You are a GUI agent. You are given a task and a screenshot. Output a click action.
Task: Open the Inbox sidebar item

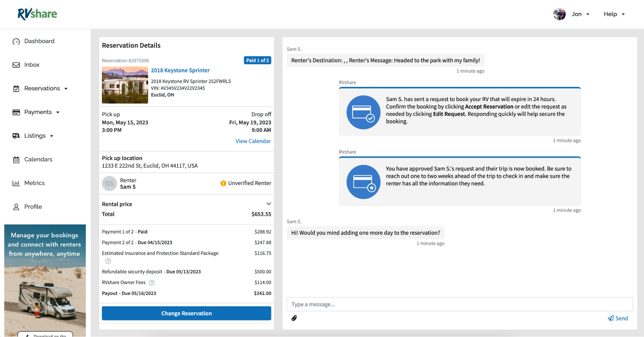32,65
